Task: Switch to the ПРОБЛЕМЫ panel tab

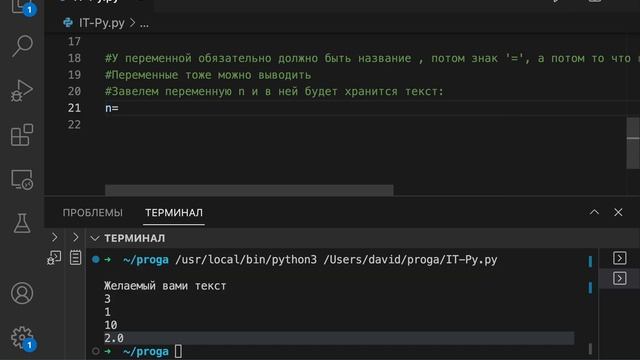Action: point(93,213)
